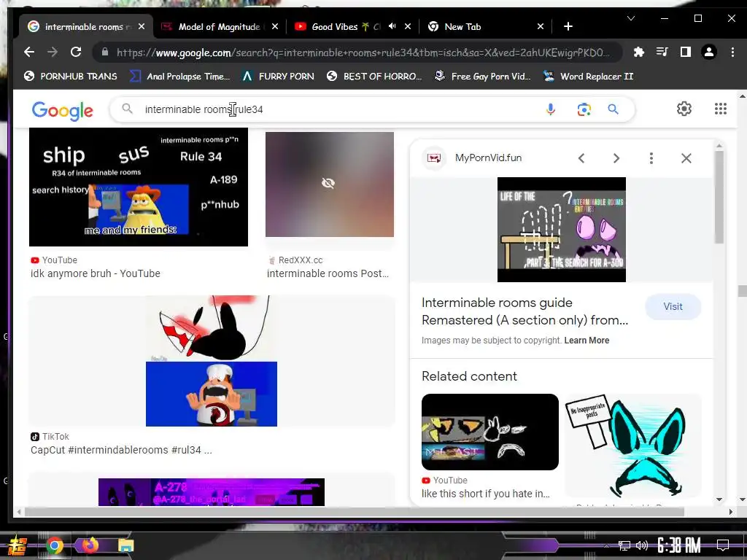The image size is (747, 560).
Task: Open the media controls icon
Action: [x=662, y=52]
